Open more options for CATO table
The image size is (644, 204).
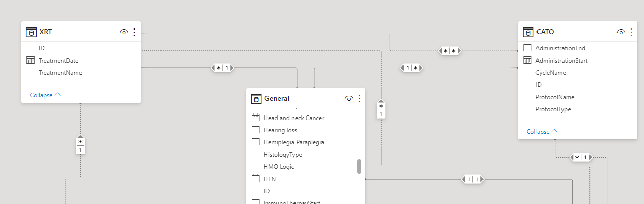click(631, 32)
